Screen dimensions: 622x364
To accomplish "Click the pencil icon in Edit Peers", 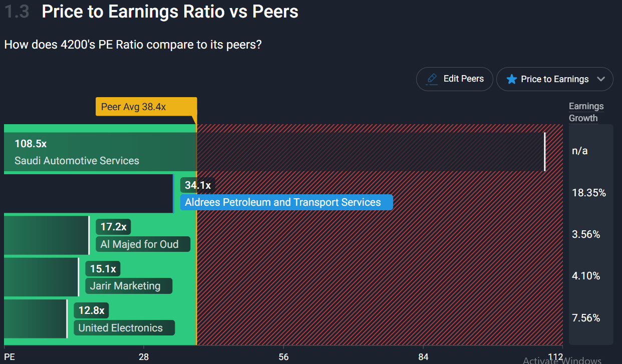I will pyautogui.click(x=432, y=79).
